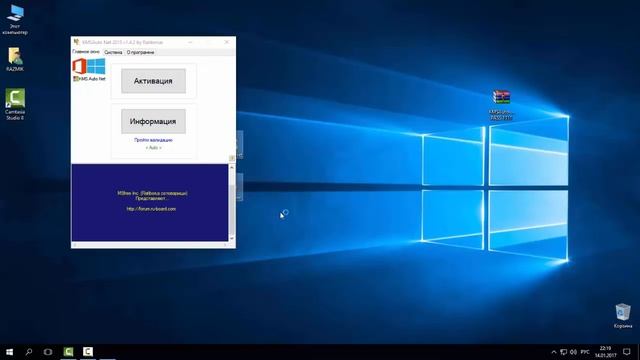640x360 pixels.
Task: Click the Информация button
Action: 153,121
